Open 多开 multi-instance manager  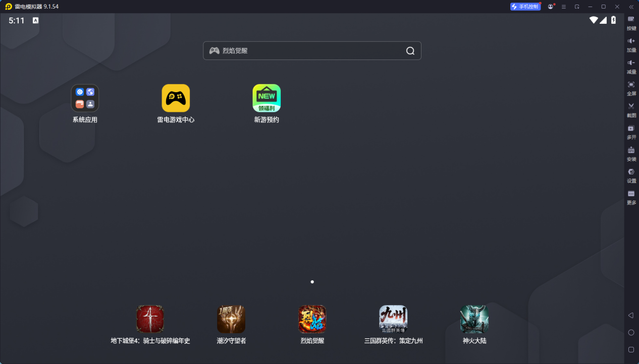631,132
